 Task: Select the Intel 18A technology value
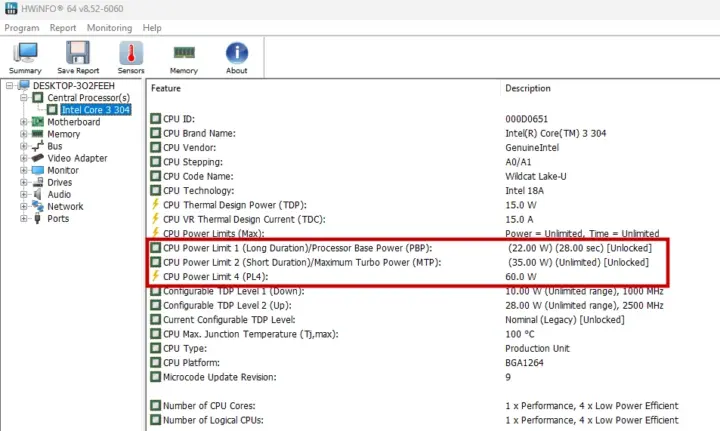pos(524,190)
